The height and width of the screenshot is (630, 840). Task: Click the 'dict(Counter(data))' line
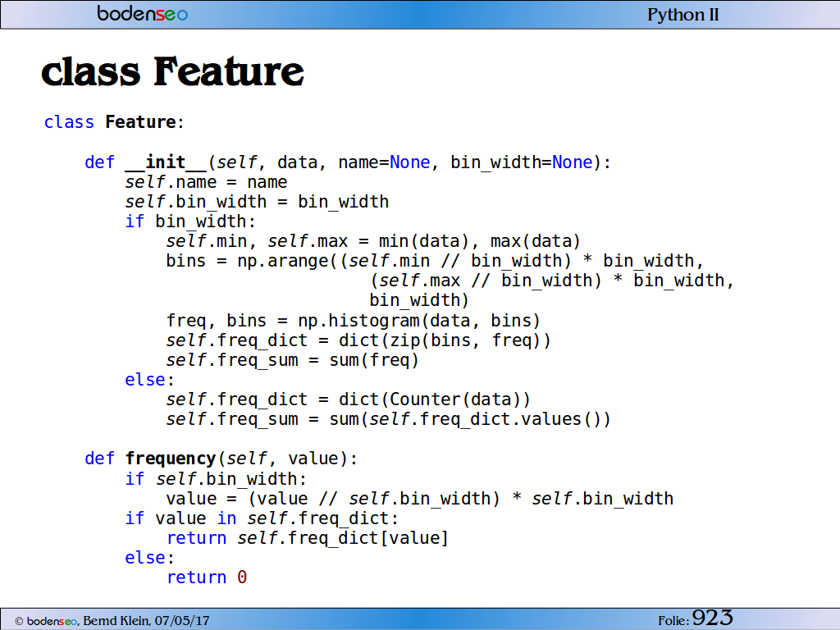click(348, 399)
